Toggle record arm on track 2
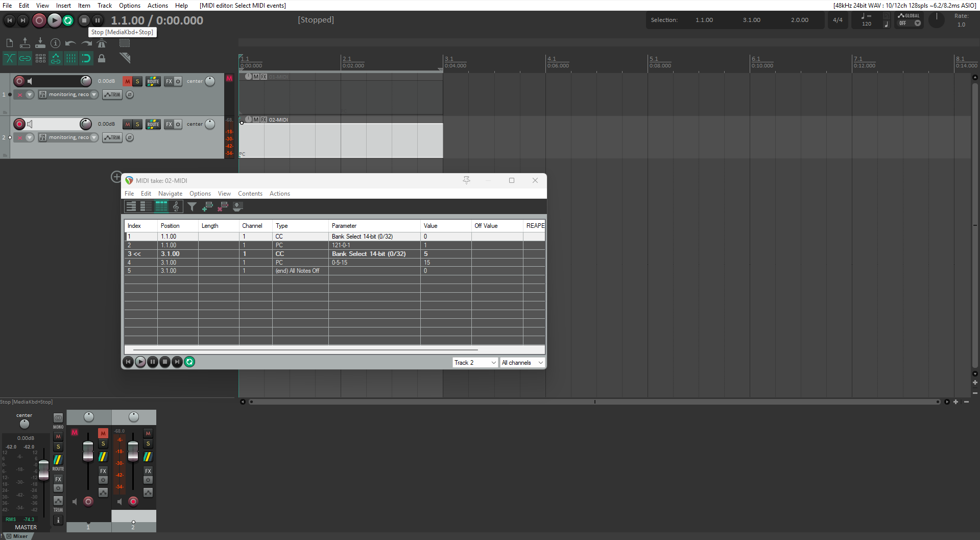Image resolution: width=980 pixels, height=540 pixels. click(x=19, y=124)
